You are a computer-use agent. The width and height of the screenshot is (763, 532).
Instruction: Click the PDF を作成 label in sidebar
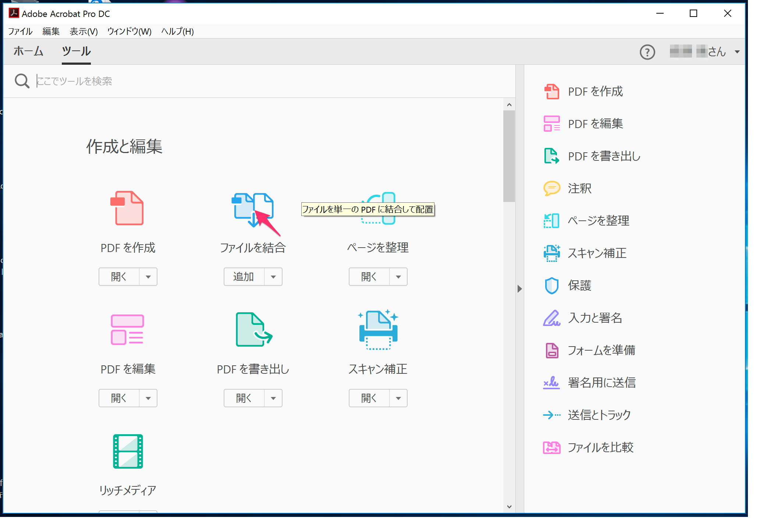(x=595, y=92)
